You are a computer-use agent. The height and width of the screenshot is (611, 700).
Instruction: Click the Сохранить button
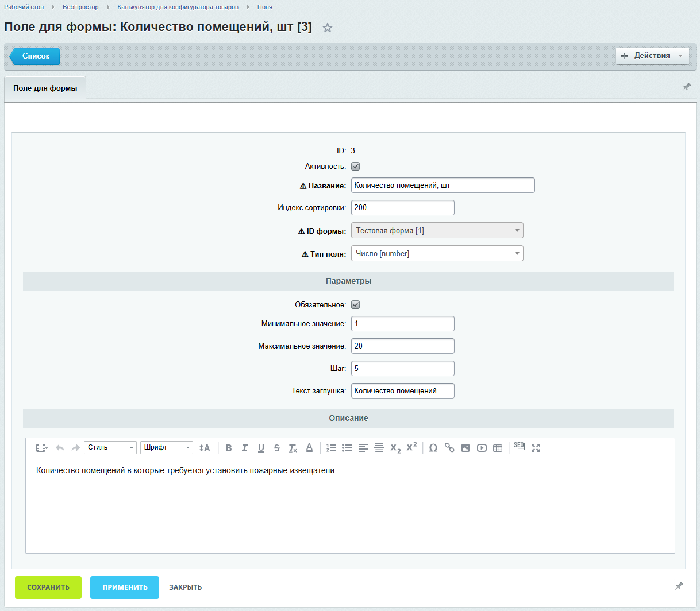[x=48, y=587]
